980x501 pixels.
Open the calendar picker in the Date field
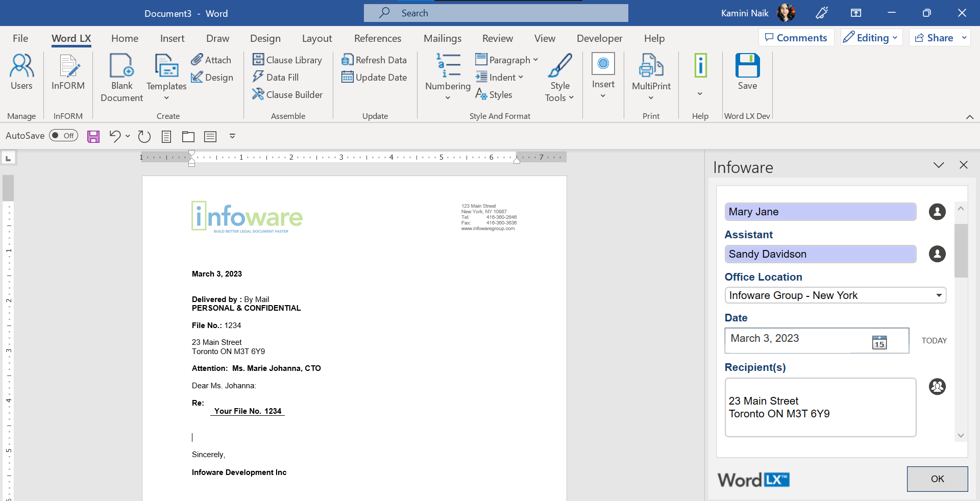click(879, 342)
